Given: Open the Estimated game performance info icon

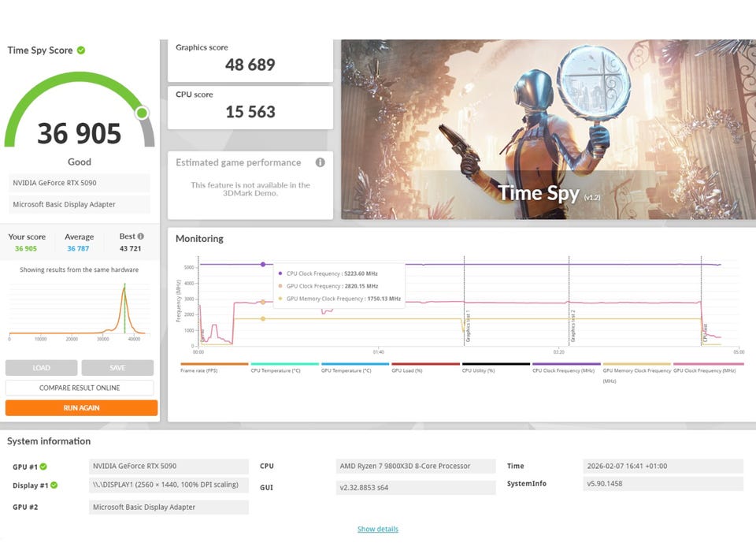Looking at the screenshot, I should (320, 162).
